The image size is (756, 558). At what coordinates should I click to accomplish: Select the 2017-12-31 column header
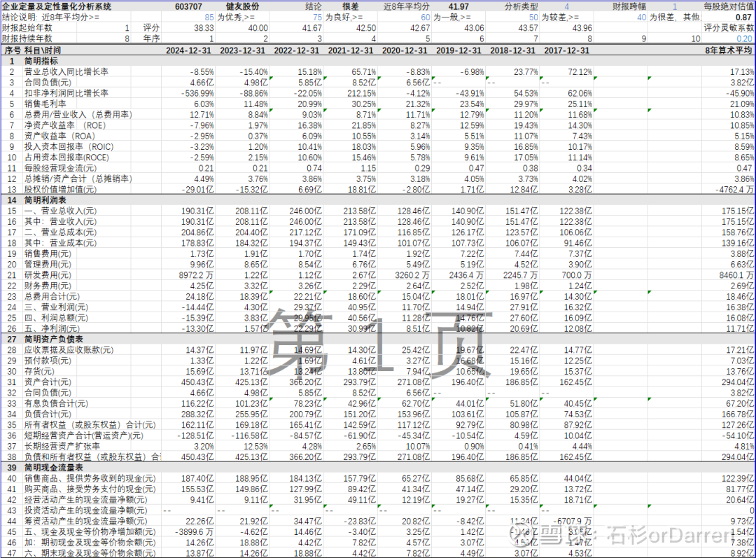click(x=566, y=50)
